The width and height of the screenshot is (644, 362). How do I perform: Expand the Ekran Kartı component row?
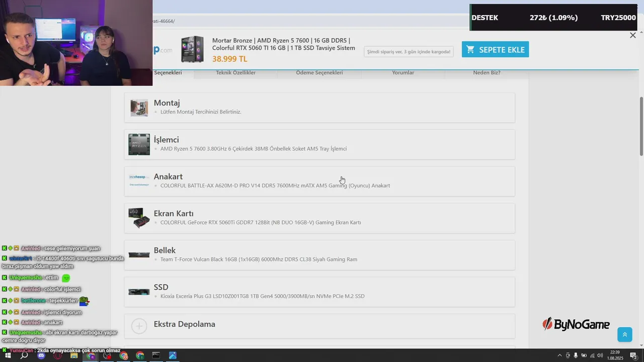(x=319, y=218)
